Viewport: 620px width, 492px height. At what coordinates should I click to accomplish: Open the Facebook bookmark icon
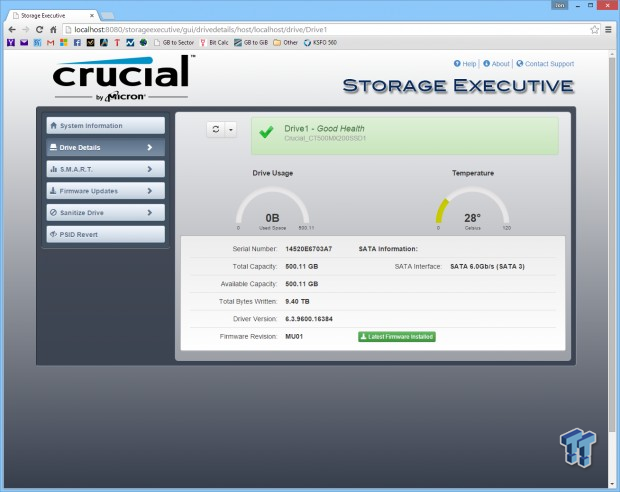[x=77, y=42]
